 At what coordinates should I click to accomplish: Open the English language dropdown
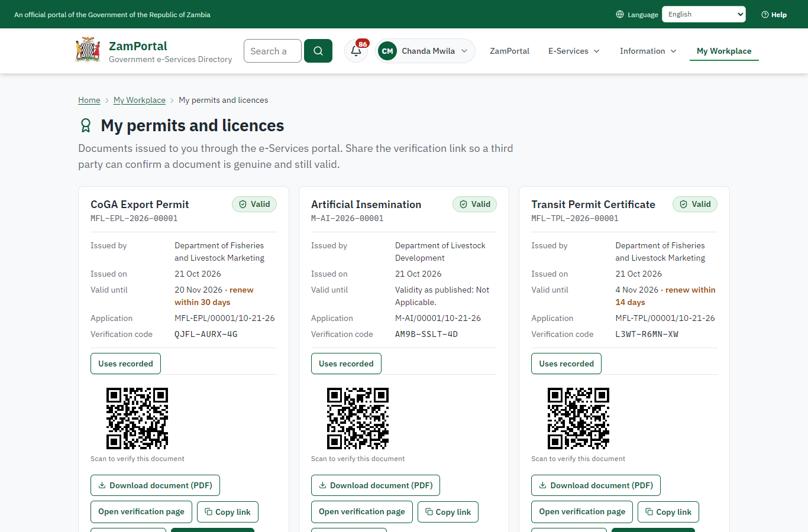(x=704, y=14)
